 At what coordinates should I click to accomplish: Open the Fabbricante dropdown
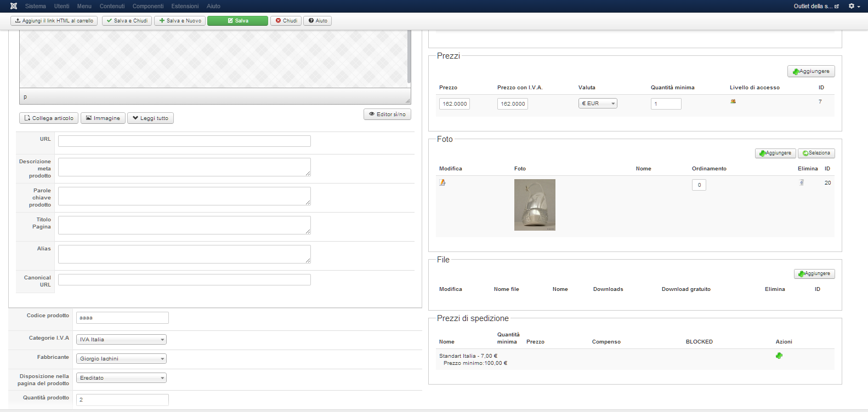[121, 359]
